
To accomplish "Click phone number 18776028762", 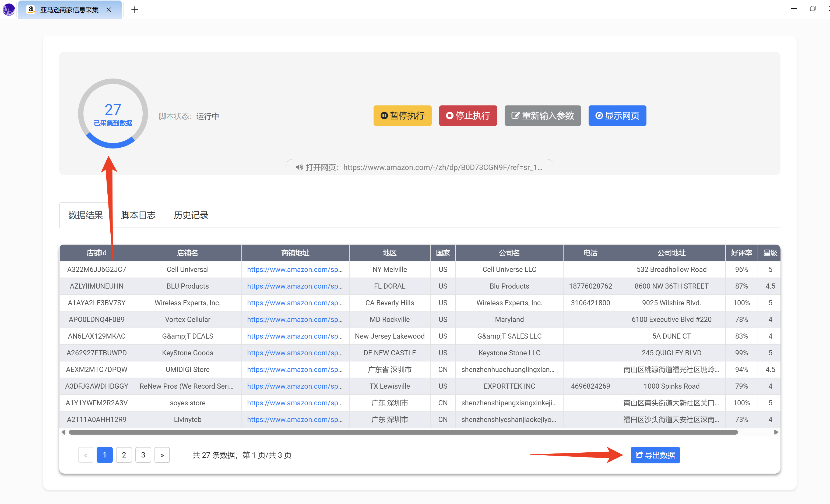I will click(590, 286).
